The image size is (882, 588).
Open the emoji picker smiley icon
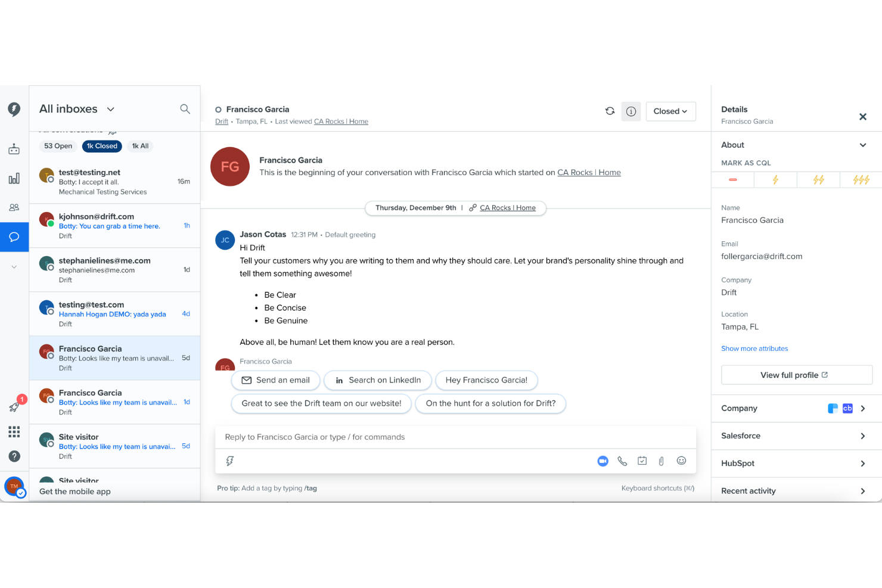click(x=681, y=461)
